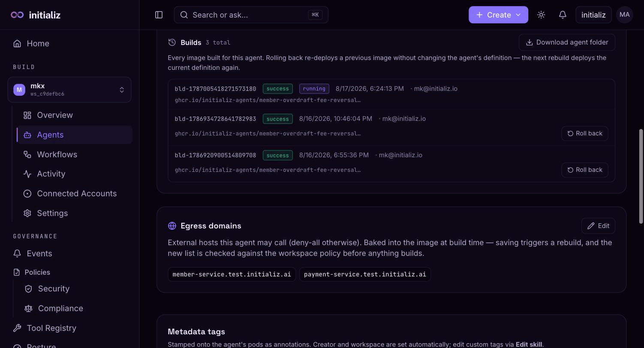Click the page vertical scrollbar
The image size is (644, 348).
click(641, 176)
